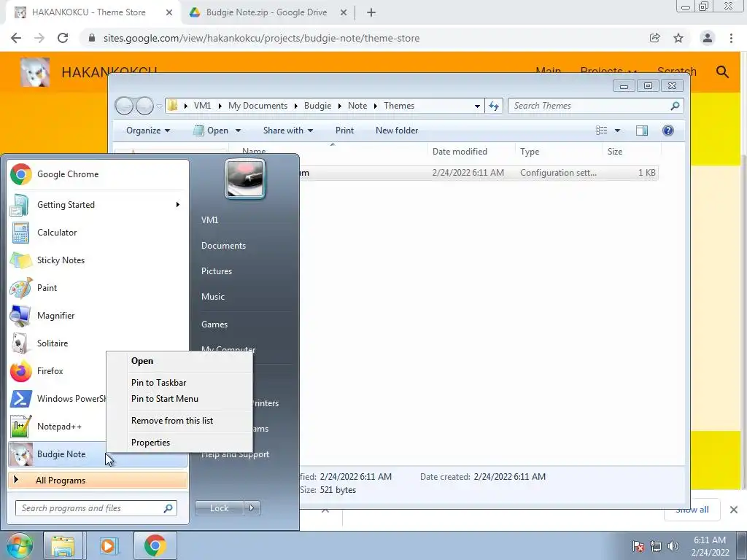Viewport: 747px width, 560px height.
Task: Open Notepad++ from the Start menu
Action: click(57, 426)
